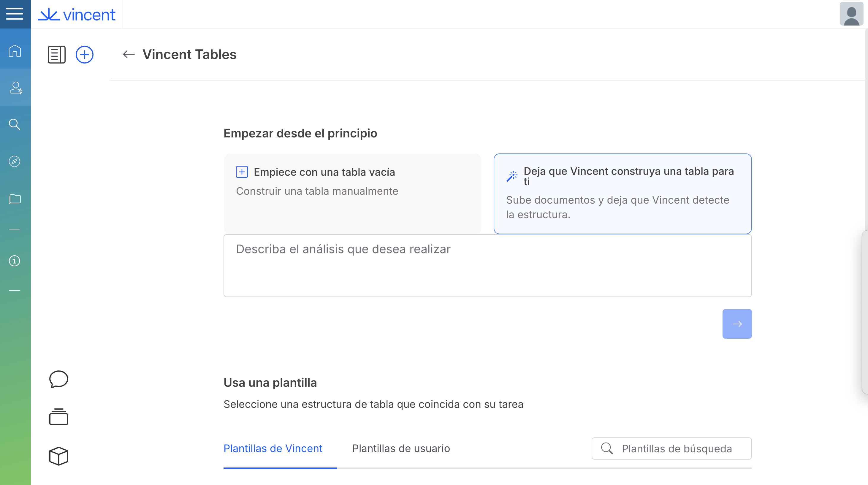The image size is (868, 485).
Task: Open the hamburger menu
Action: 15,14
